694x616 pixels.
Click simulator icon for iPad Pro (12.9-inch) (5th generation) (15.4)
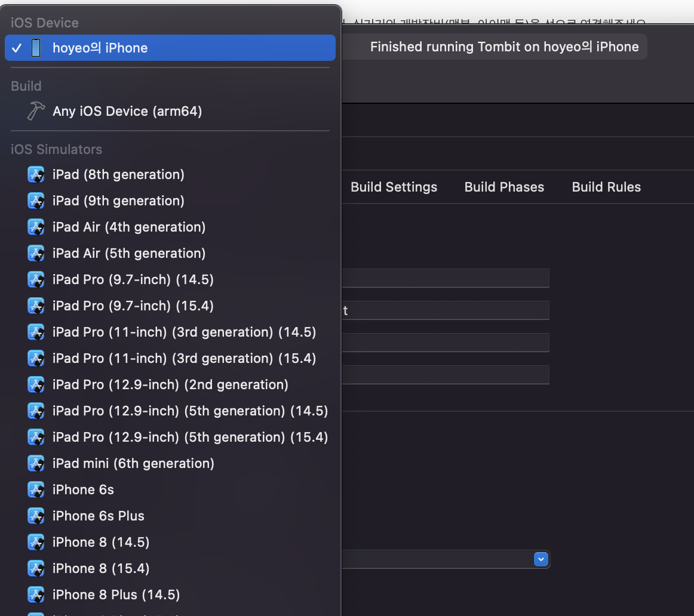click(x=36, y=437)
